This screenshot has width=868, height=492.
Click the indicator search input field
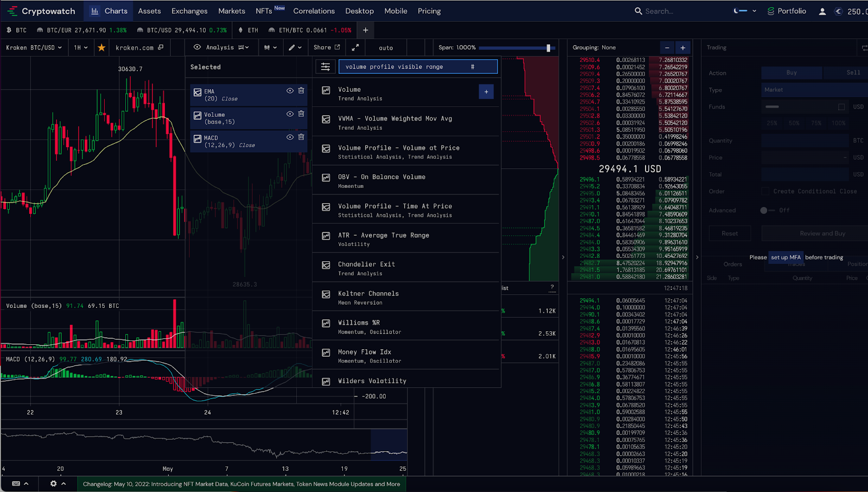coord(418,67)
